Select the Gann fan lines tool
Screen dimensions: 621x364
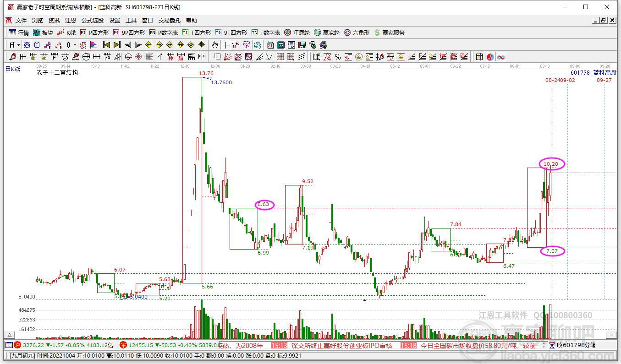[228, 57]
